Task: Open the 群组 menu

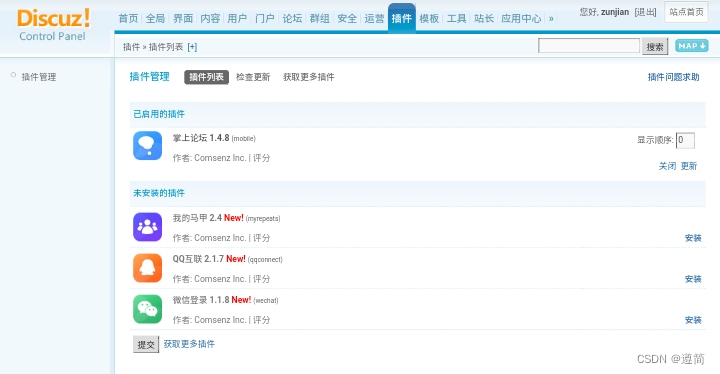Action: 320,18
